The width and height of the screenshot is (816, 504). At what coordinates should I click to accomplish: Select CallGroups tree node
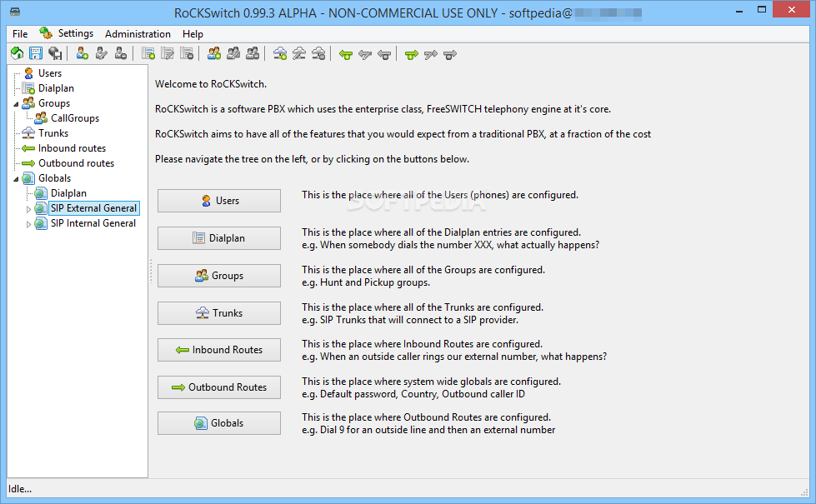tap(75, 118)
